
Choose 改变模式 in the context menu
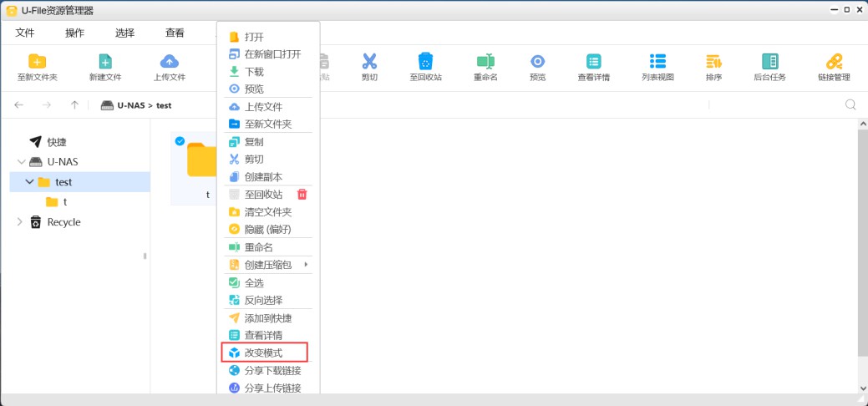[x=263, y=353]
